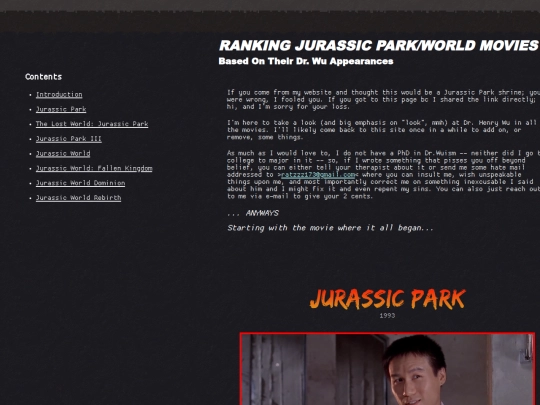Open Jurassic World: Fallen Kingdom link
Image resolution: width=540 pixels, height=405 pixels.
[94, 168]
